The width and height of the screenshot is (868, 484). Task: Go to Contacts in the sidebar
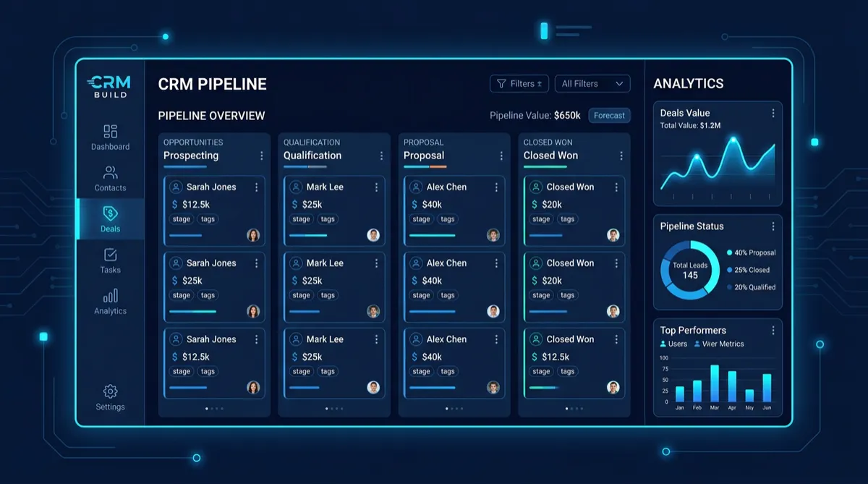110,179
